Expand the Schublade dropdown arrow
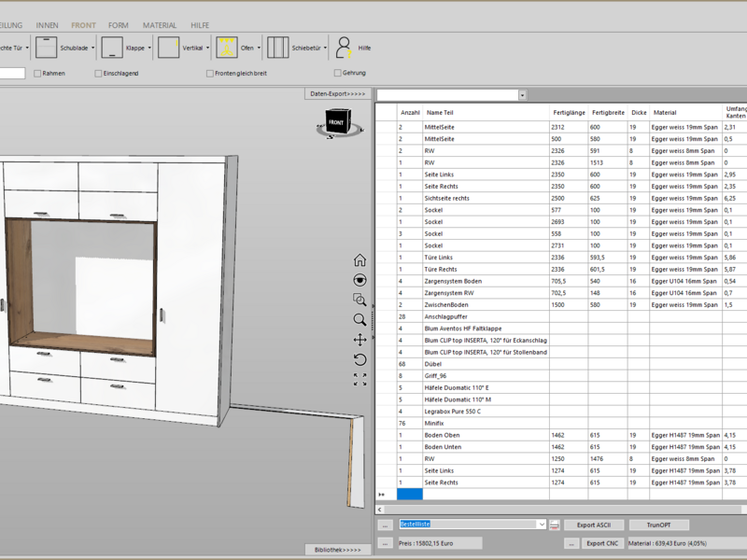 point(92,47)
